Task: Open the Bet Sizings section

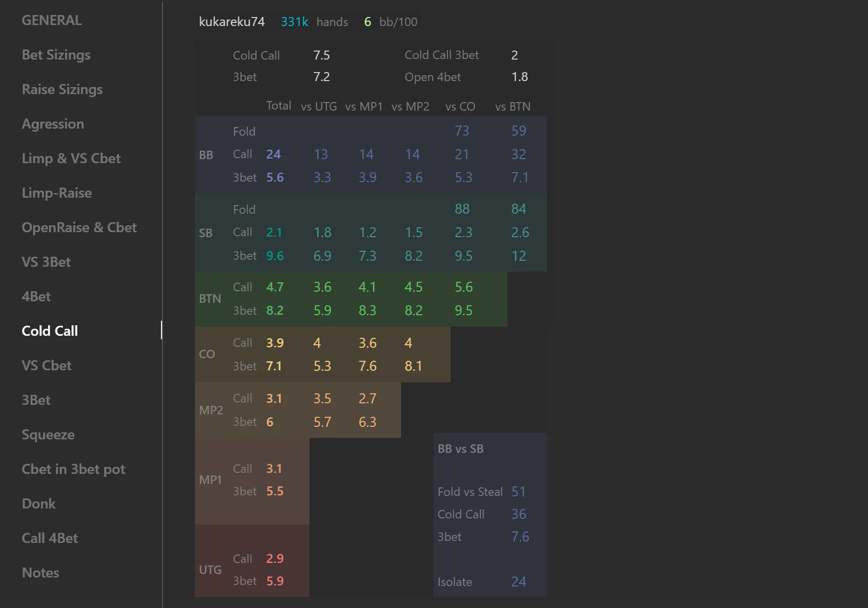Action: click(x=56, y=55)
